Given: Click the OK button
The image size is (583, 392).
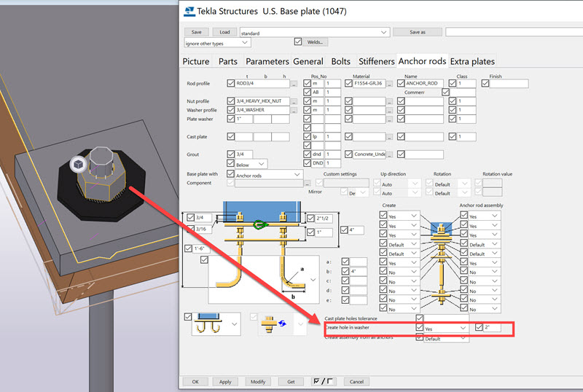Looking at the screenshot, I should click(195, 382).
